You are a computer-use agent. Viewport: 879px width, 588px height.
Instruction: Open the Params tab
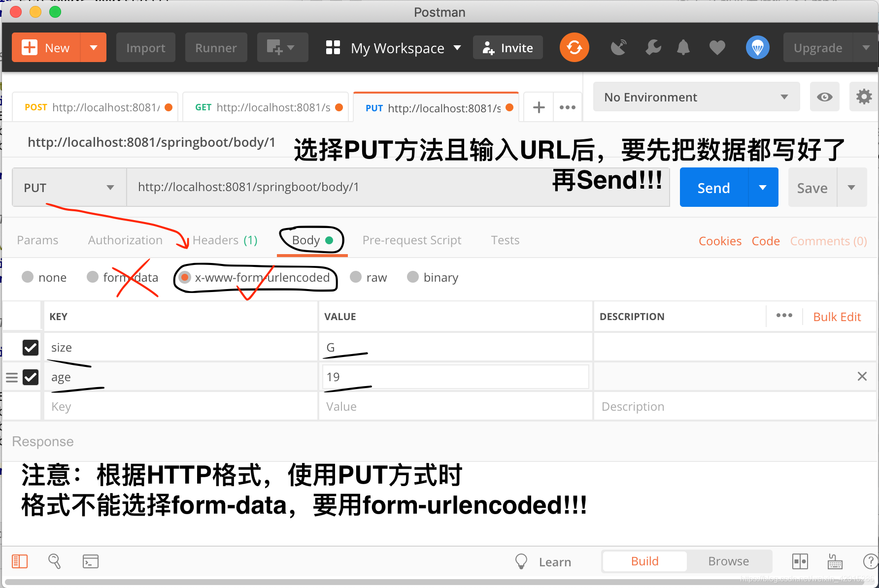pos(37,240)
